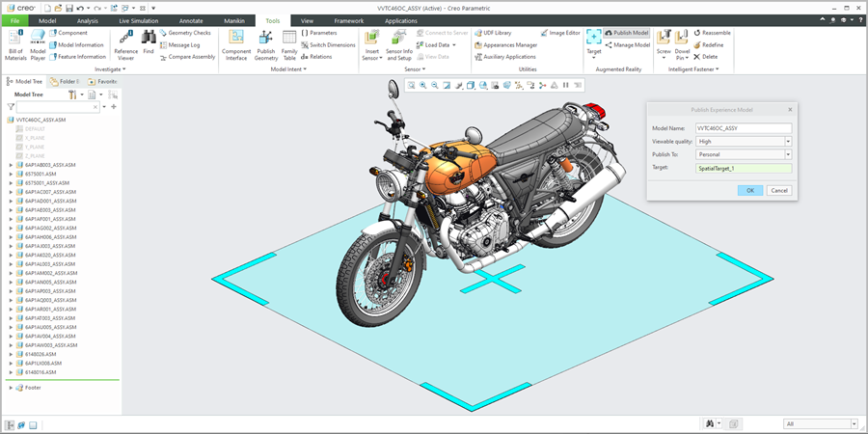Open the Viewable quality dropdown
The image size is (868, 434).
pyautogui.click(x=788, y=141)
